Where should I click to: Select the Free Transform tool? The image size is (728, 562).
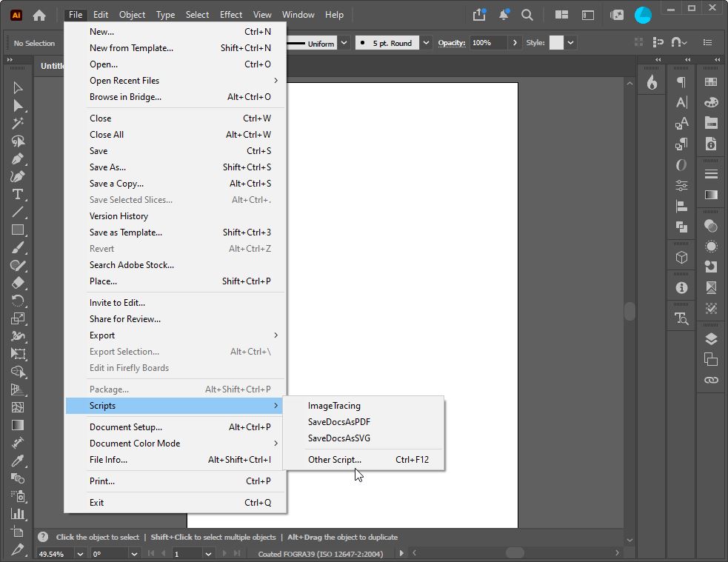point(18,354)
